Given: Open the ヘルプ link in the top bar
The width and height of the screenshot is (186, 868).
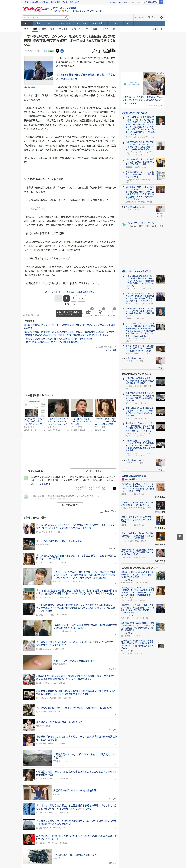Looking at the screenshot, I should (127, 2).
